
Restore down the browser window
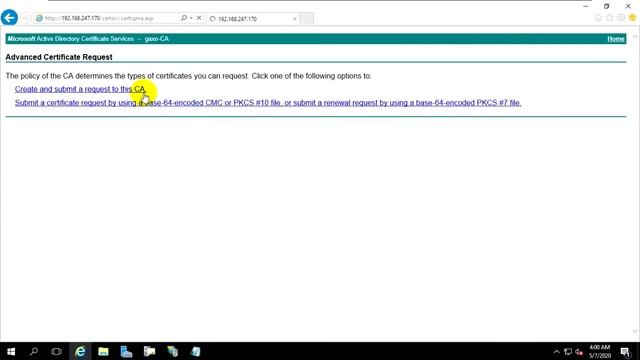point(607,6)
